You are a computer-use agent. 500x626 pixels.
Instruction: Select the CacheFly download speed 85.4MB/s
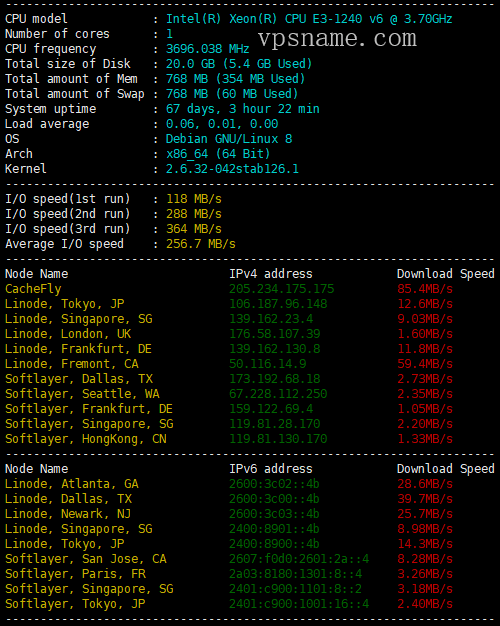[x=425, y=289]
